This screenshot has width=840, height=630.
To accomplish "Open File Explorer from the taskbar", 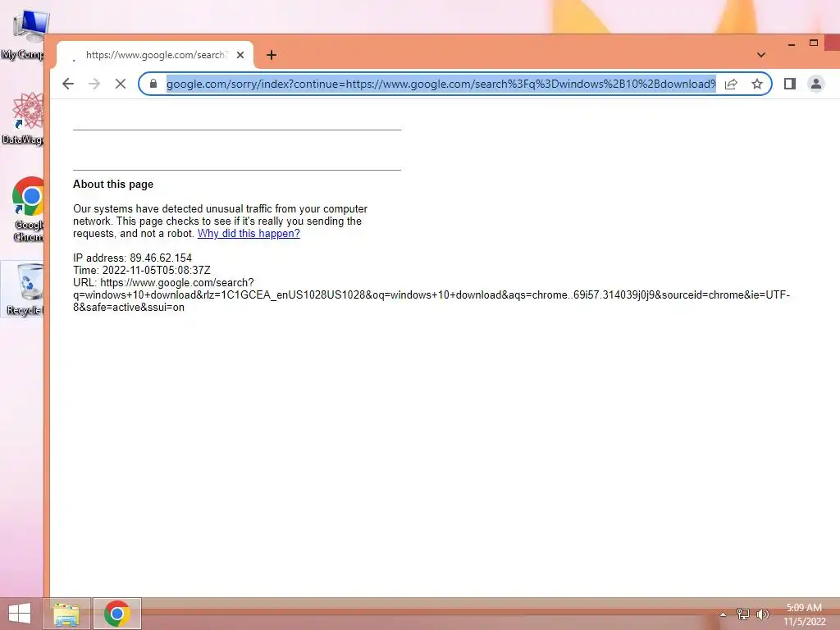I will click(x=66, y=614).
